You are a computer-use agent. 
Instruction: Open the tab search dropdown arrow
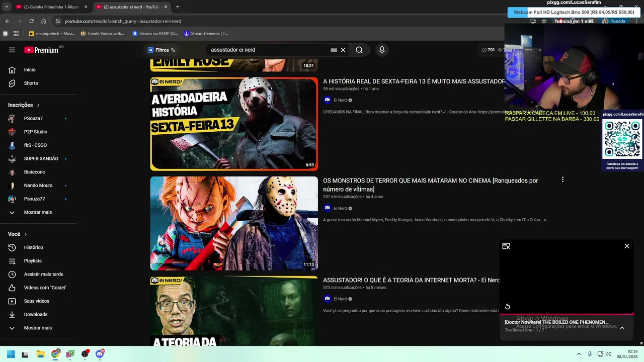(x=6, y=7)
